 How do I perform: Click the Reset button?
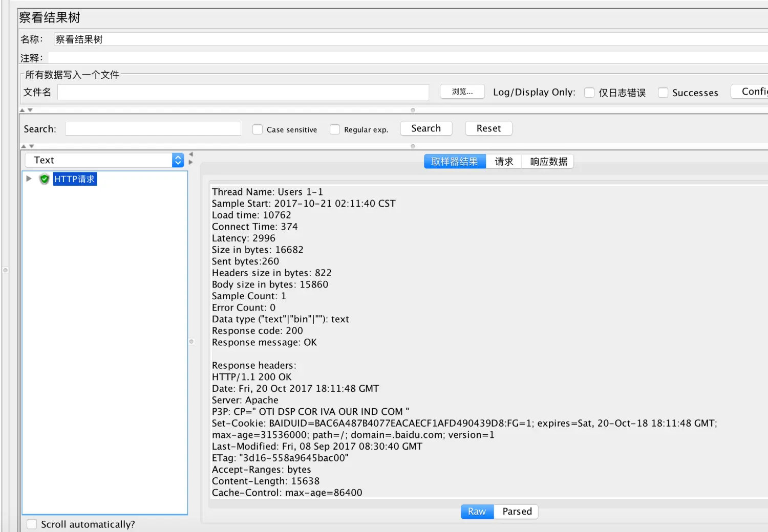tap(488, 128)
